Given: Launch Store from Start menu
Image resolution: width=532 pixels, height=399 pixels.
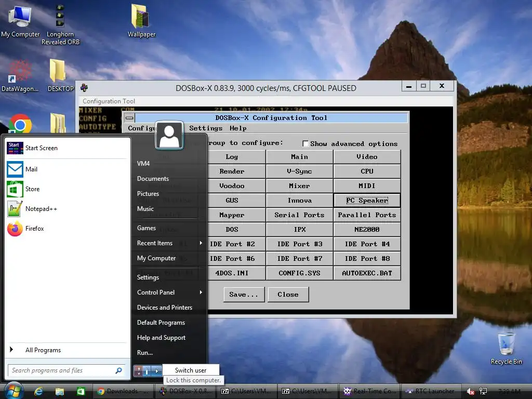Looking at the screenshot, I should click(32, 189).
